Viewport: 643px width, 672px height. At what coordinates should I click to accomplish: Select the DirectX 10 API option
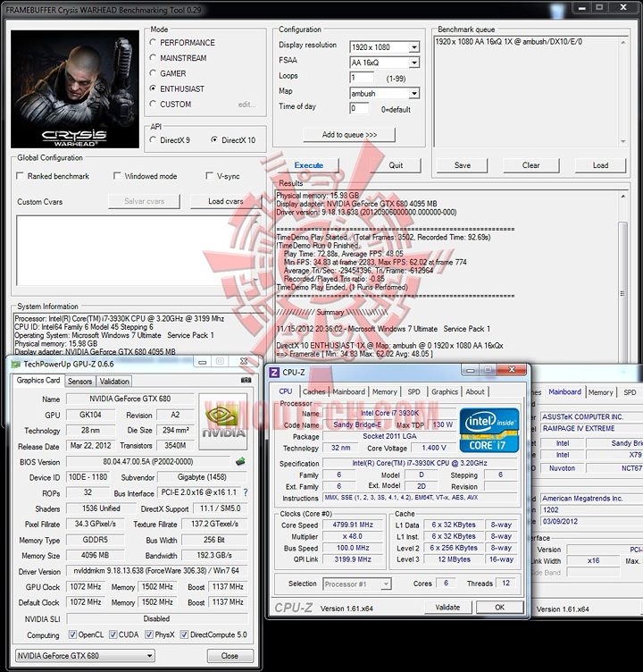214,139
